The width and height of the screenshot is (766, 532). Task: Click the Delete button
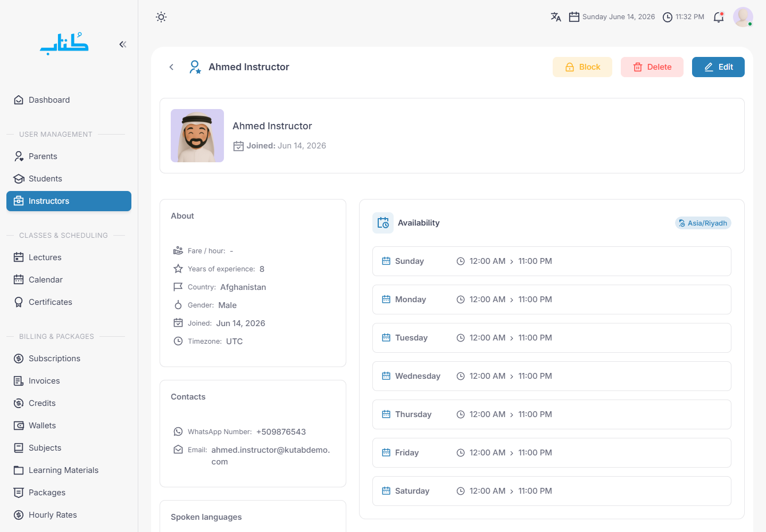(x=652, y=67)
